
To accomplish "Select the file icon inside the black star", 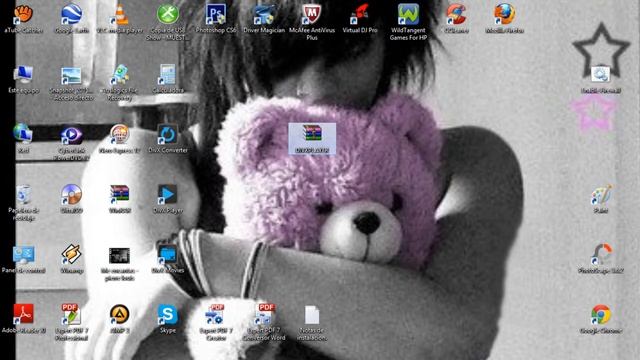I will pyautogui.click(x=601, y=75).
